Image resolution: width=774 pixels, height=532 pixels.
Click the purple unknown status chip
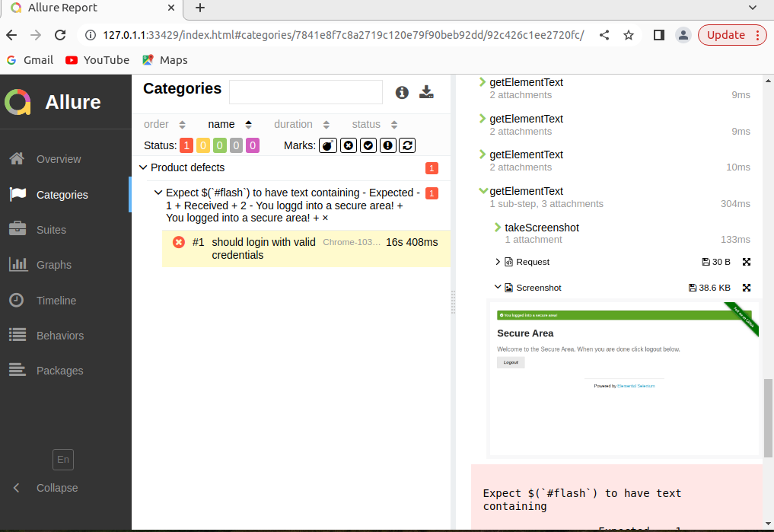click(x=252, y=145)
